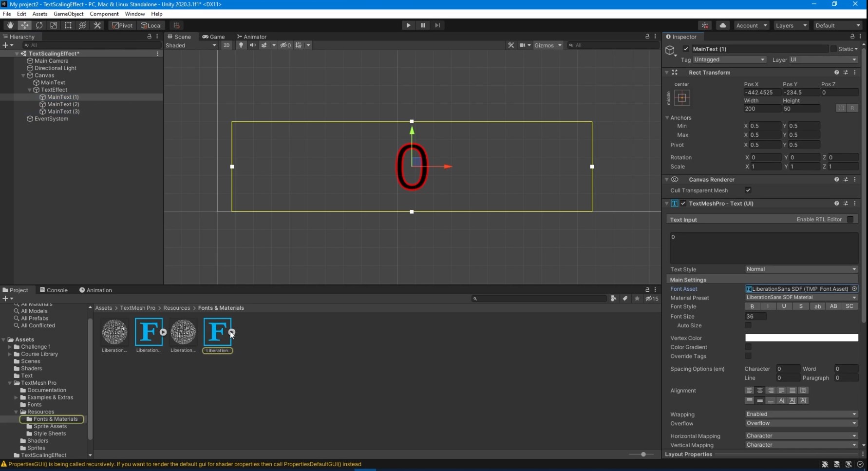This screenshot has width=868, height=471.
Task: Enable Override Tags checkbox
Action: pos(748,356)
